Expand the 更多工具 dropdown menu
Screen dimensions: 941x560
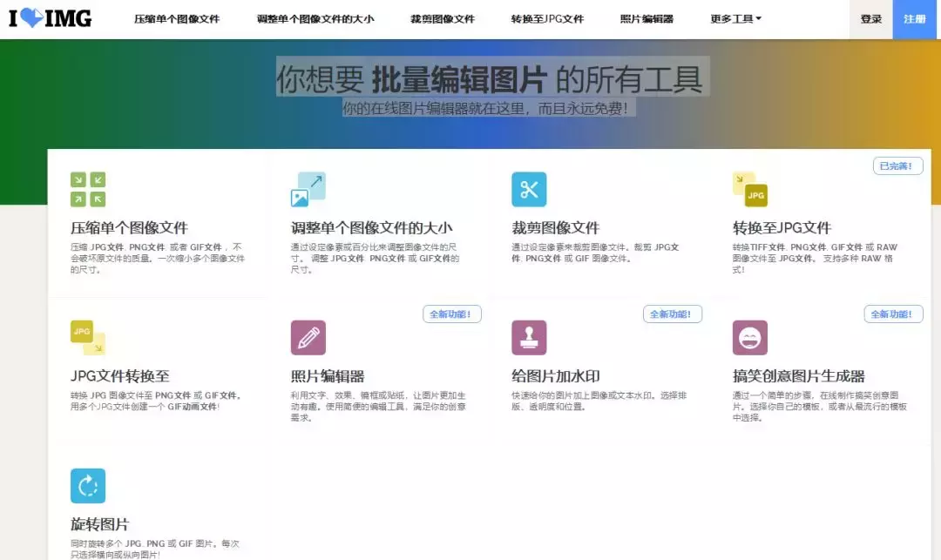tap(735, 19)
